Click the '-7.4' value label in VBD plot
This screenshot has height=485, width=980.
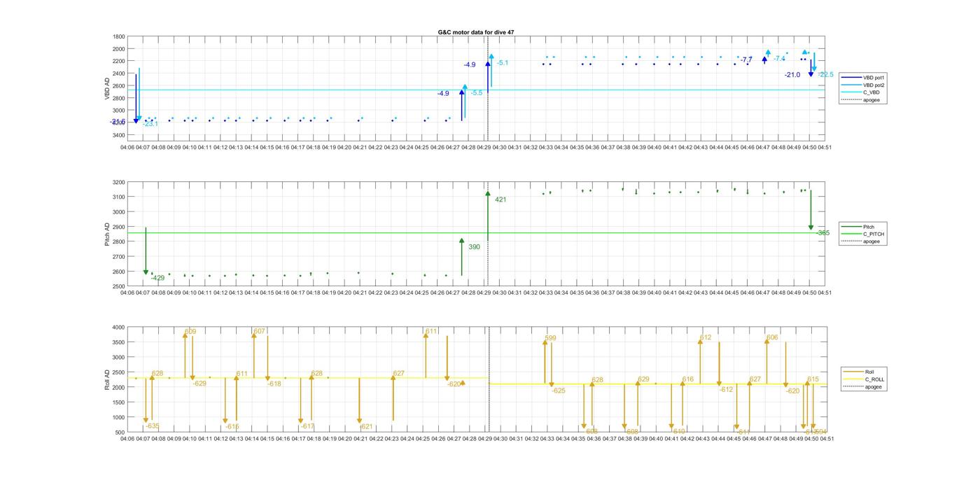point(780,59)
